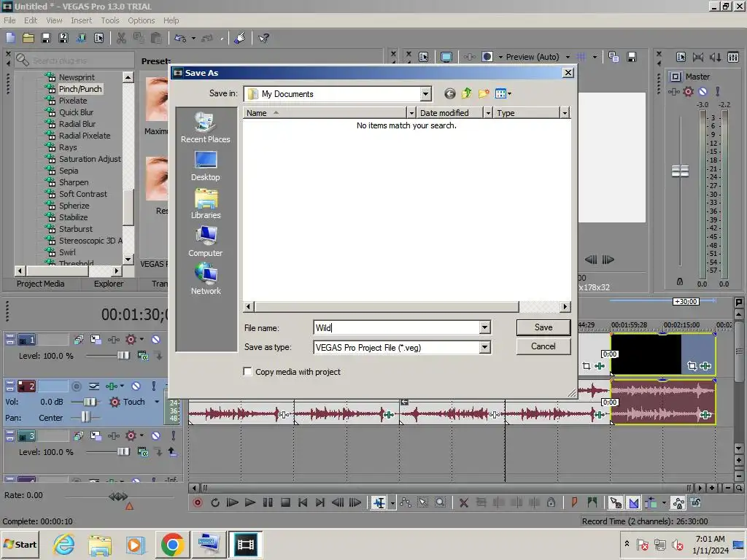
Task: Open Preview (Auto) quality dropdown
Action: [568, 57]
